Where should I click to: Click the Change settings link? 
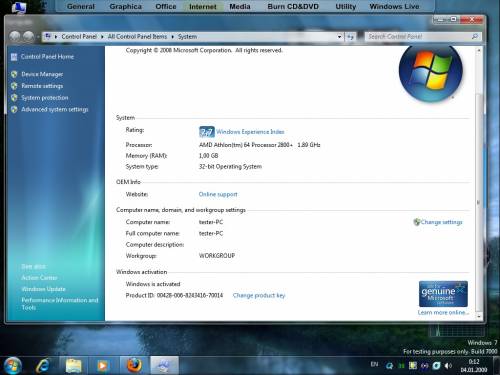(441, 222)
